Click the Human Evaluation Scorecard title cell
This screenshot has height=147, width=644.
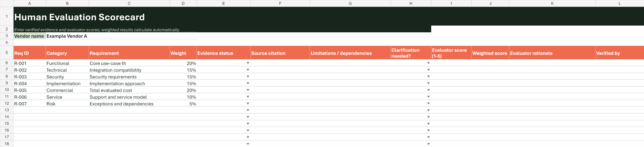tap(79, 17)
